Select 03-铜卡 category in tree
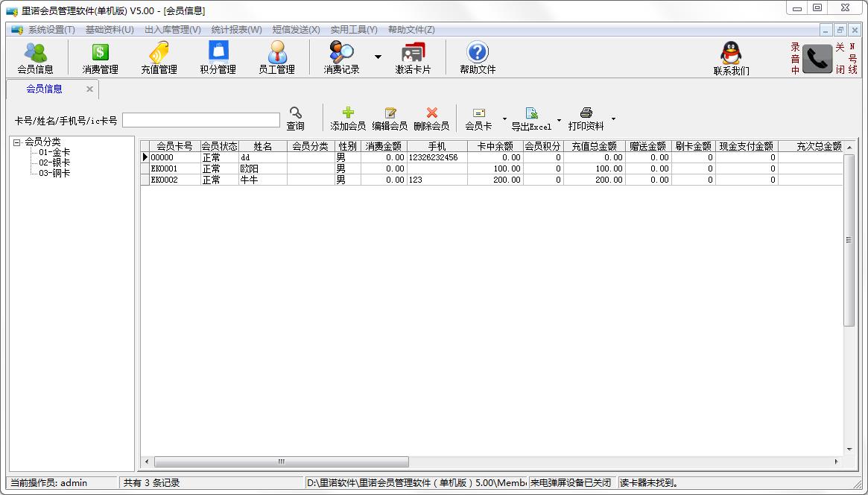This screenshot has width=868, height=495. [x=54, y=173]
